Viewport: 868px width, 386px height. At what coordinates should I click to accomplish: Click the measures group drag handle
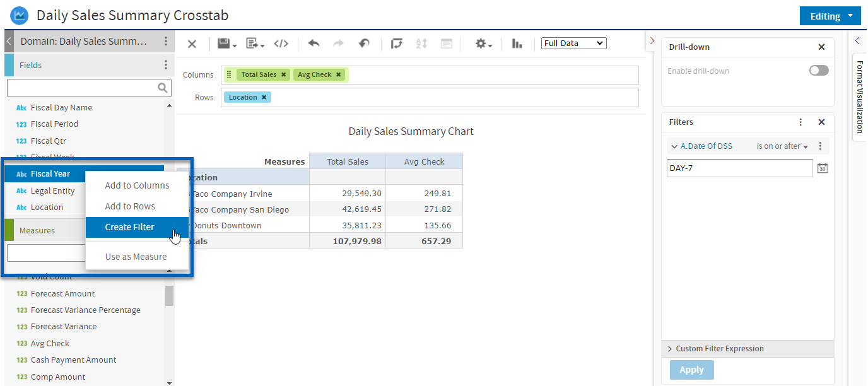pos(229,74)
